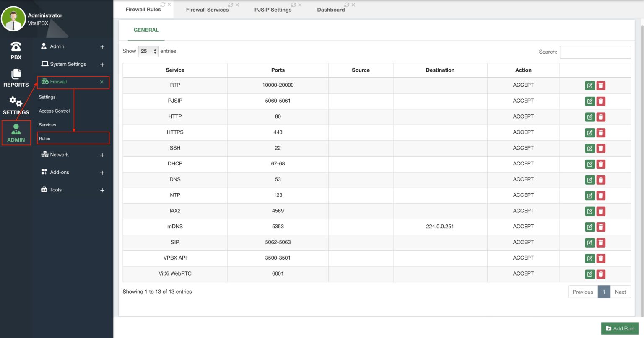644x338 pixels.
Task: Open the Settings gears section
Action: 16,101
